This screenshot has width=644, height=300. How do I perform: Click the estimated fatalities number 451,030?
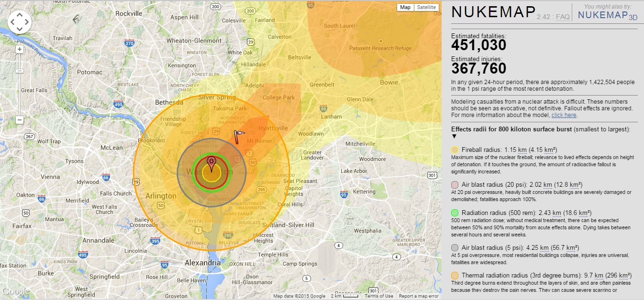coord(479,45)
